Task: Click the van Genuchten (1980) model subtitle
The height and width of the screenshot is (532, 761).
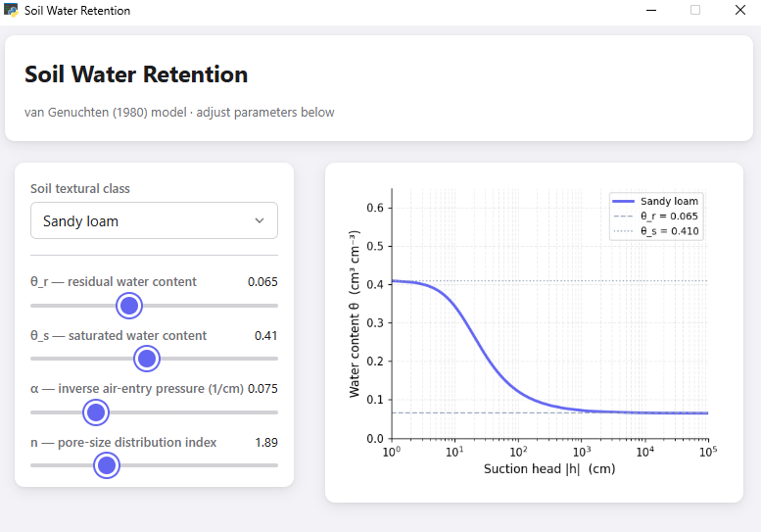Action: tap(179, 113)
